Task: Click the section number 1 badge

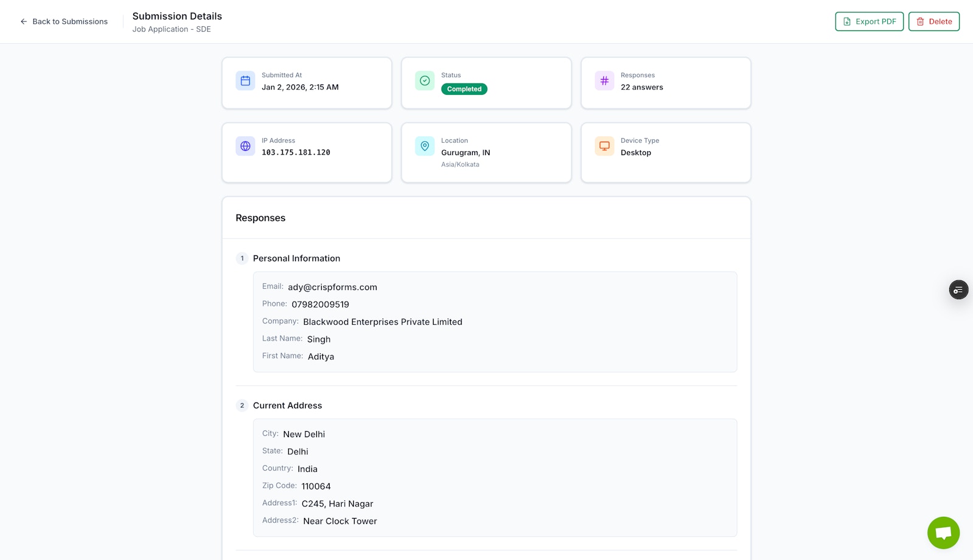Action: point(242,258)
